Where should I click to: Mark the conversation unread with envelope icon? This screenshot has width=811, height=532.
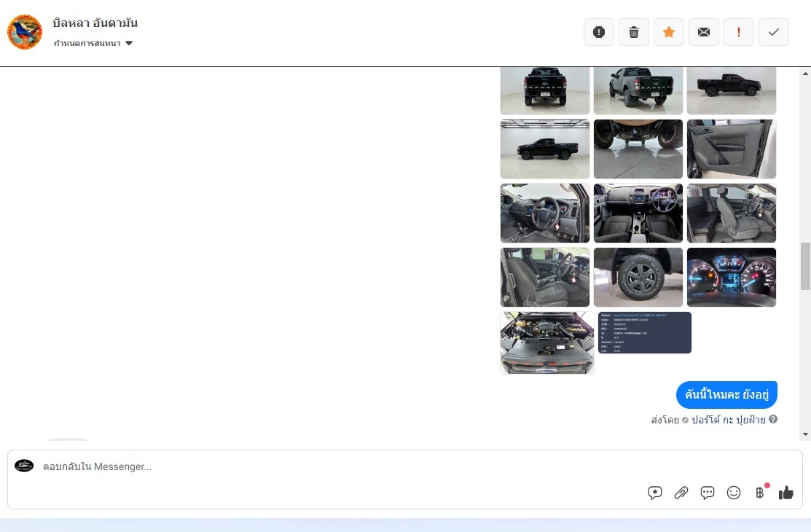[703, 32]
